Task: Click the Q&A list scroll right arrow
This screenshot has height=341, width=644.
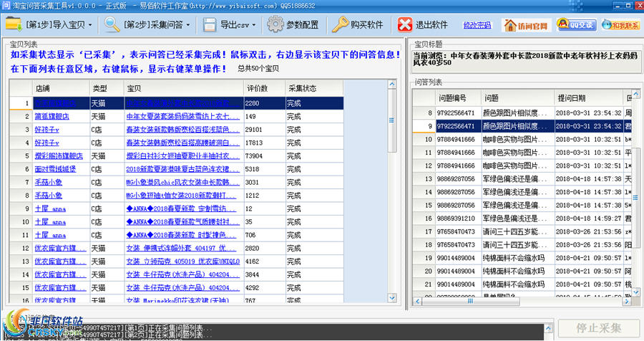Action: pyautogui.click(x=627, y=302)
